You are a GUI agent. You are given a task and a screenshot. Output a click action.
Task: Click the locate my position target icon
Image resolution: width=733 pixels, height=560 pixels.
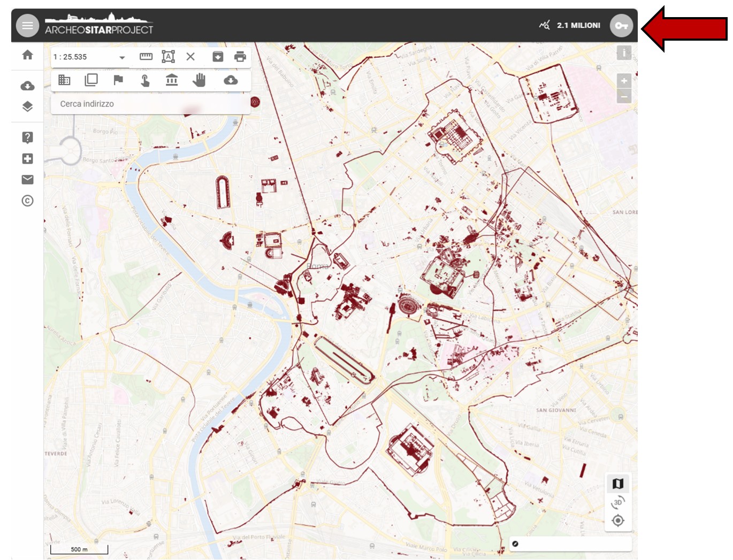click(618, 520)
